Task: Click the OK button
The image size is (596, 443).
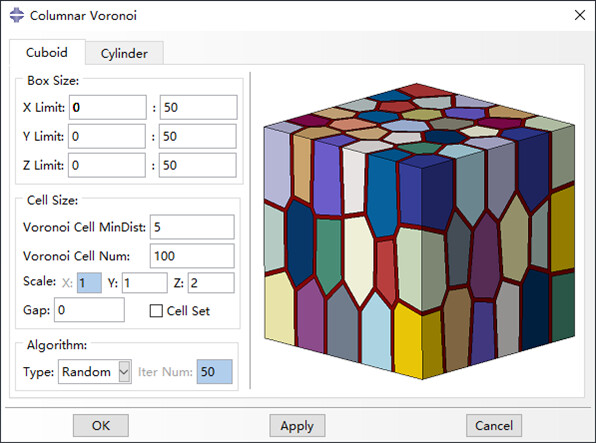Action: tap(101, 426)
